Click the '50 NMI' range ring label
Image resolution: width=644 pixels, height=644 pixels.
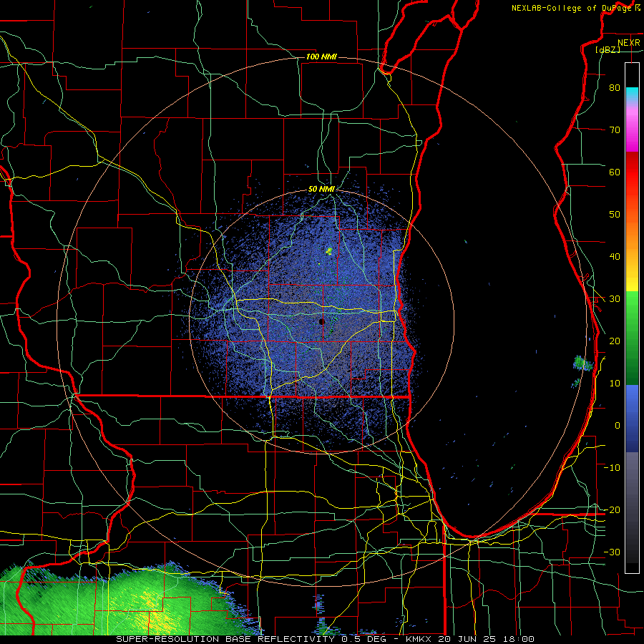coord(321,190)
